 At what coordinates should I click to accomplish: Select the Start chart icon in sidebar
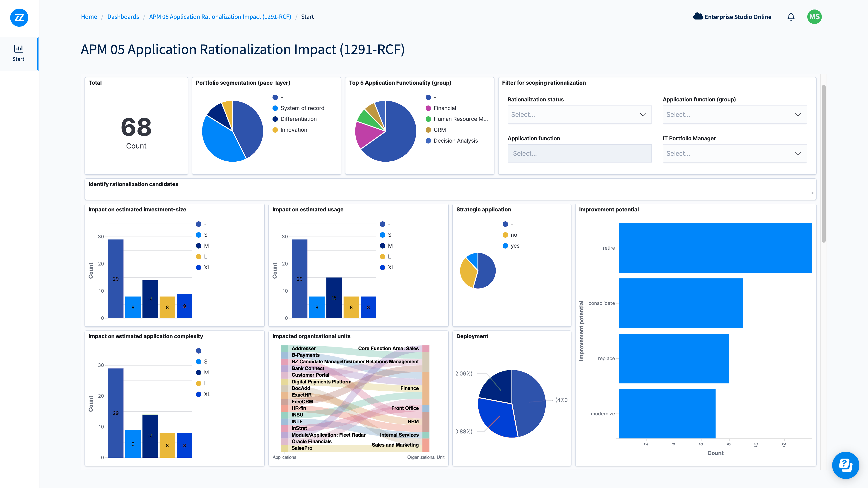(x=18, y=48)
